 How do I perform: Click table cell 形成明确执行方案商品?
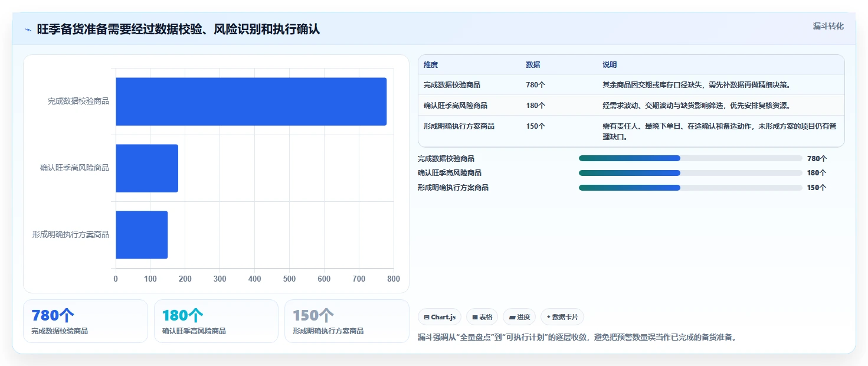coord(459,126)
